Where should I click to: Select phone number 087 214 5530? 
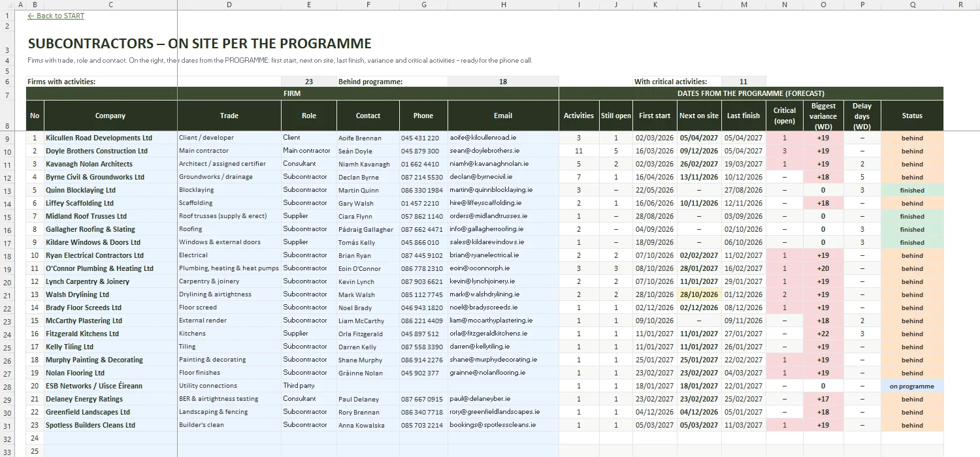[423, 177]
